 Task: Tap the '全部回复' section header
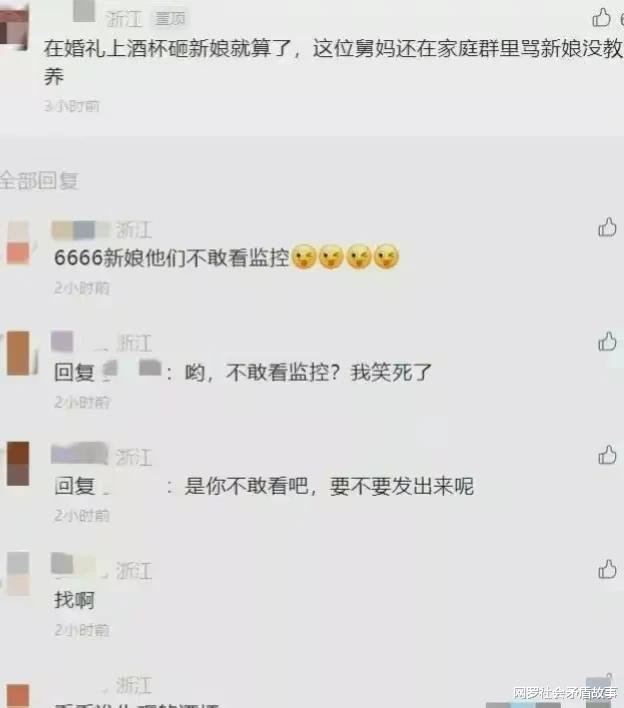[39, 181]
